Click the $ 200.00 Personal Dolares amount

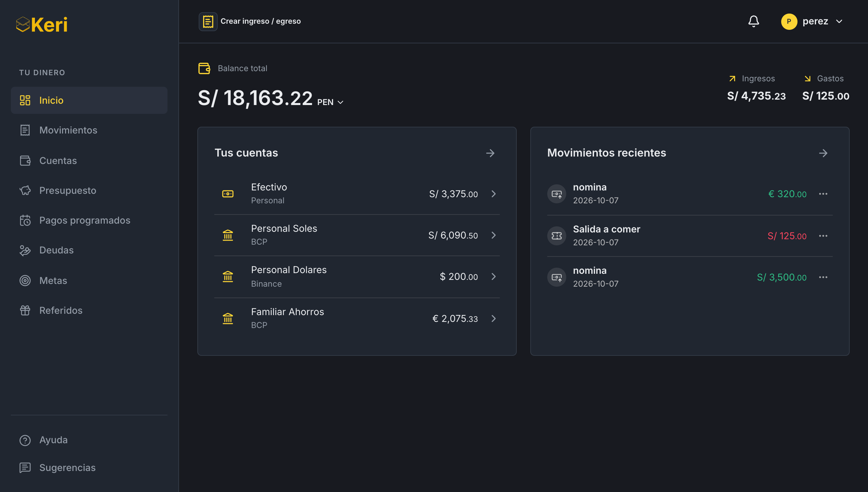[x=459, y=276]
